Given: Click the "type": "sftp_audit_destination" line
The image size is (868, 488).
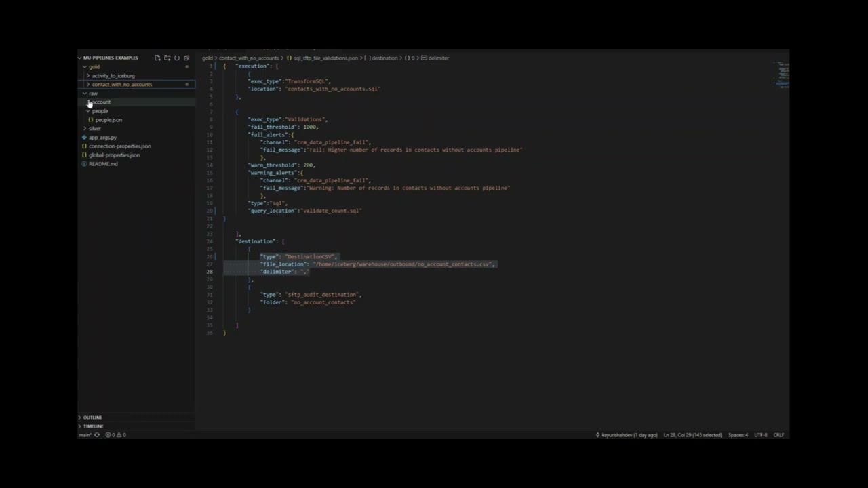Looking at the screenshot, I should point(311,295).
